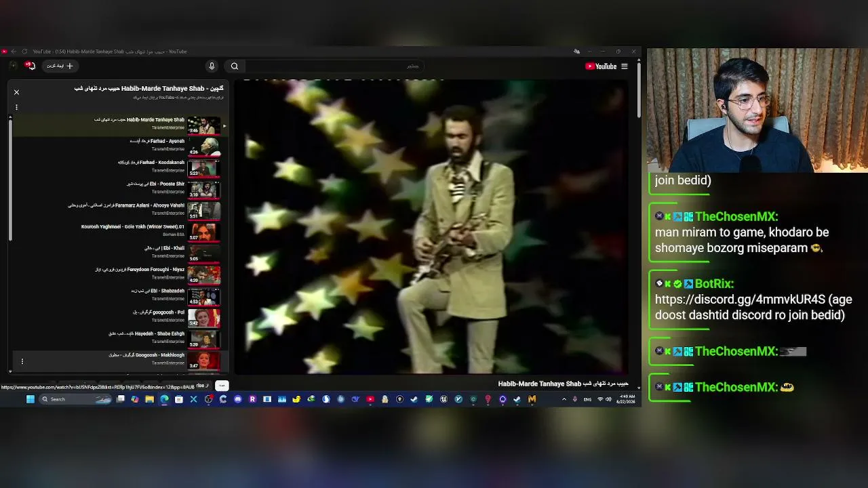This screenshot has height=488, width=868.
Task: Click thumbnail for 'Kourosh Yaghmaei - Gole Yakh'
Action: (203, 232)
